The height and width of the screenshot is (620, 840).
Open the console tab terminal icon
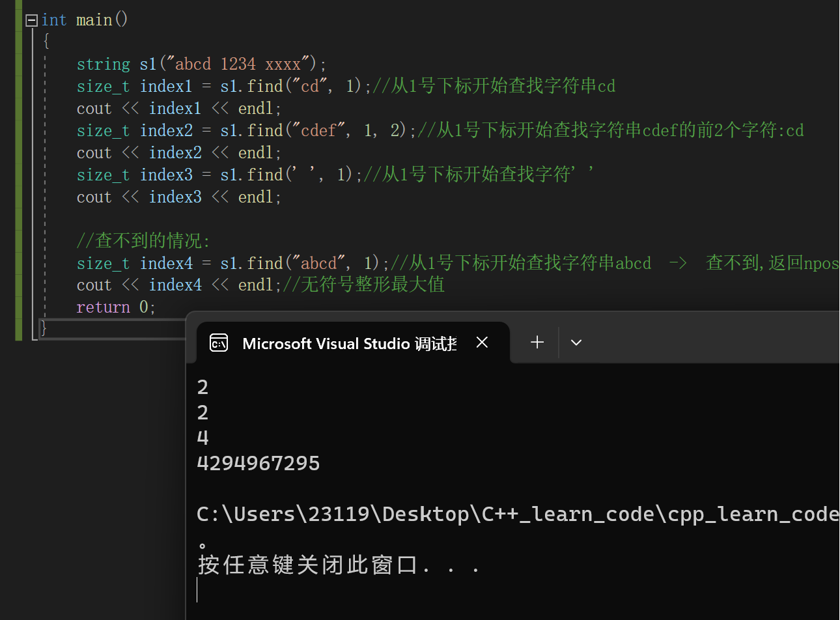[x=219, y=343]
